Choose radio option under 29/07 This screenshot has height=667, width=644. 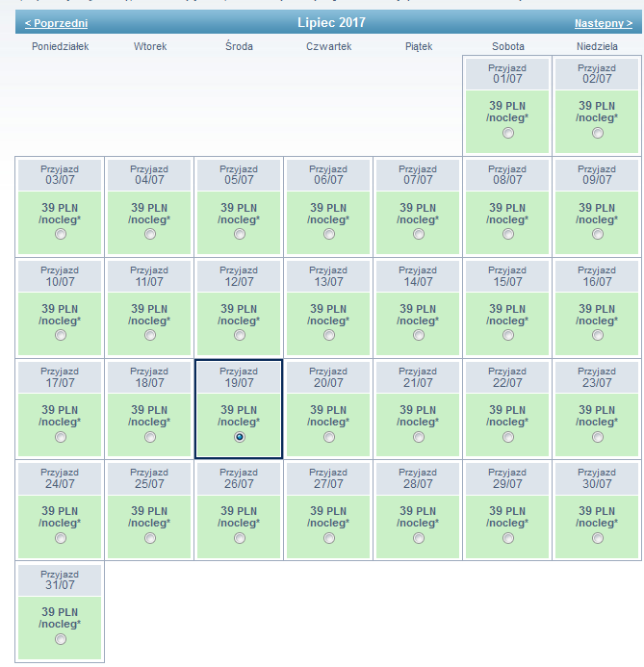(508, 538)
